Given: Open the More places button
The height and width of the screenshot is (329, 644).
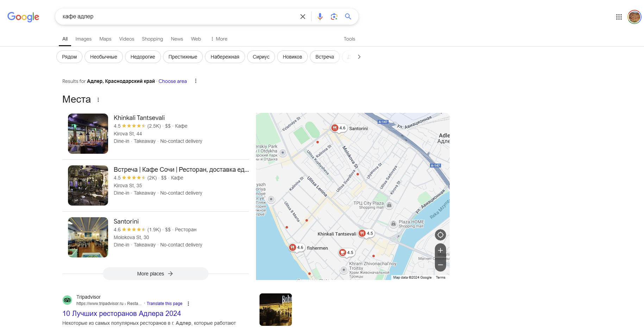Looking at the screenshot, I should pyautogui.click(x=155, y=274).
